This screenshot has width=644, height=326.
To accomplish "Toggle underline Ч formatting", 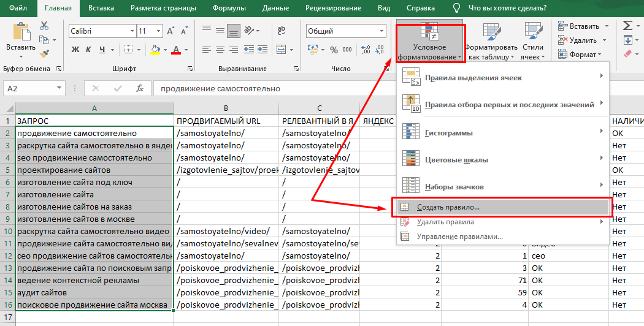I will 102,50.
